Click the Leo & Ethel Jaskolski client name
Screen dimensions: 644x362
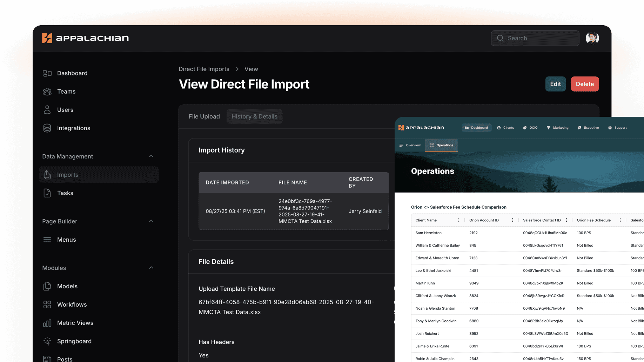coord(433,271)
